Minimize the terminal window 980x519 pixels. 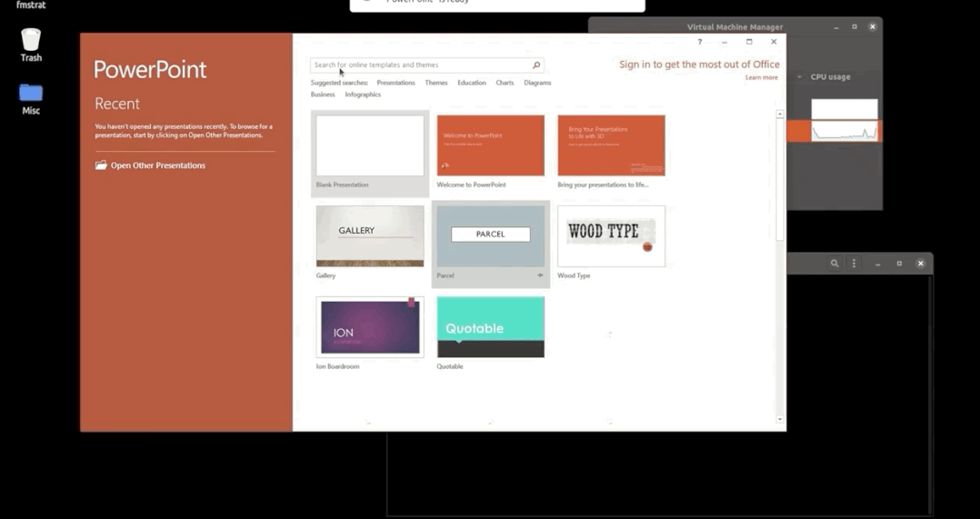[878, 264]
